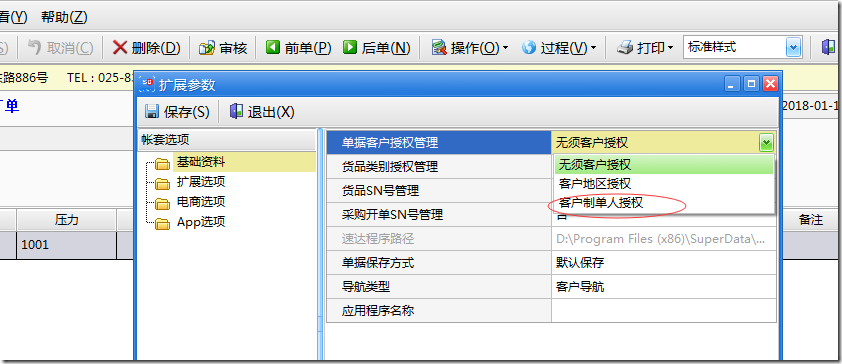
Task: Click the 扩展参数 title bar icon
Action: click(147, 84)
